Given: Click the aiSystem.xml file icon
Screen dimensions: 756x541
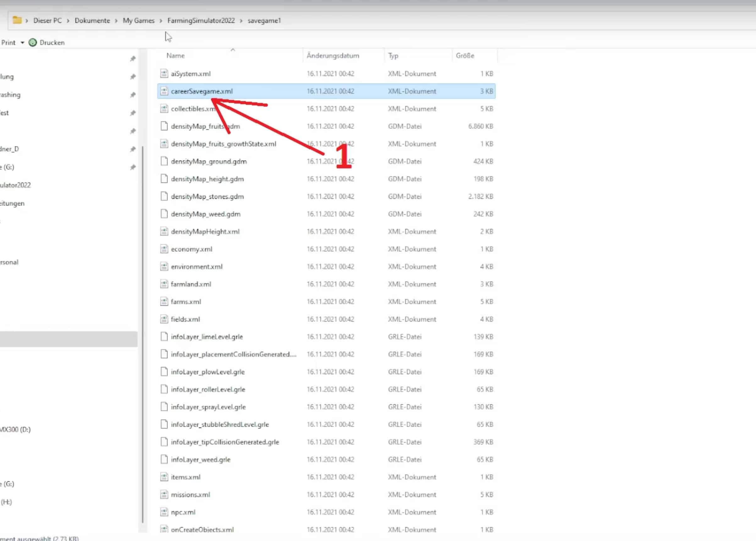Looking at the screenshot, I should 164,73.
